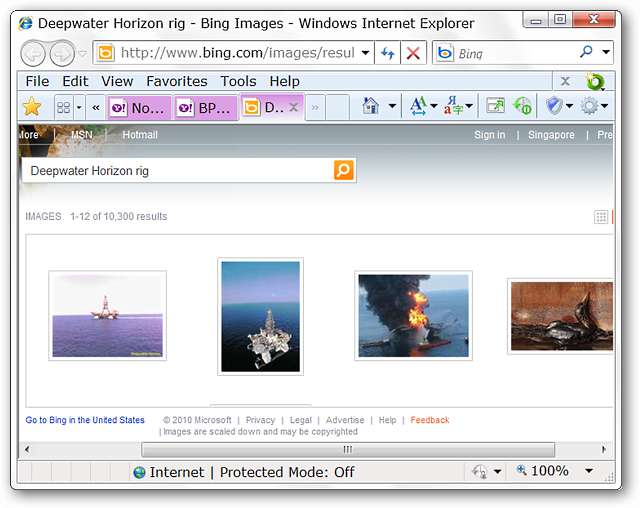The width and height of the screenshot is (640, 508).
Task: Expand the Home button dropdown
Action: tap(392, 106)
